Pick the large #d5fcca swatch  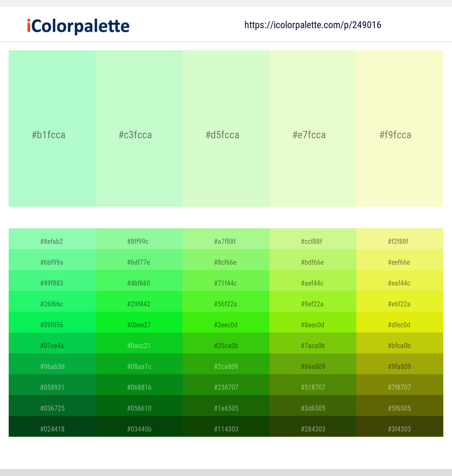point(226,129)
